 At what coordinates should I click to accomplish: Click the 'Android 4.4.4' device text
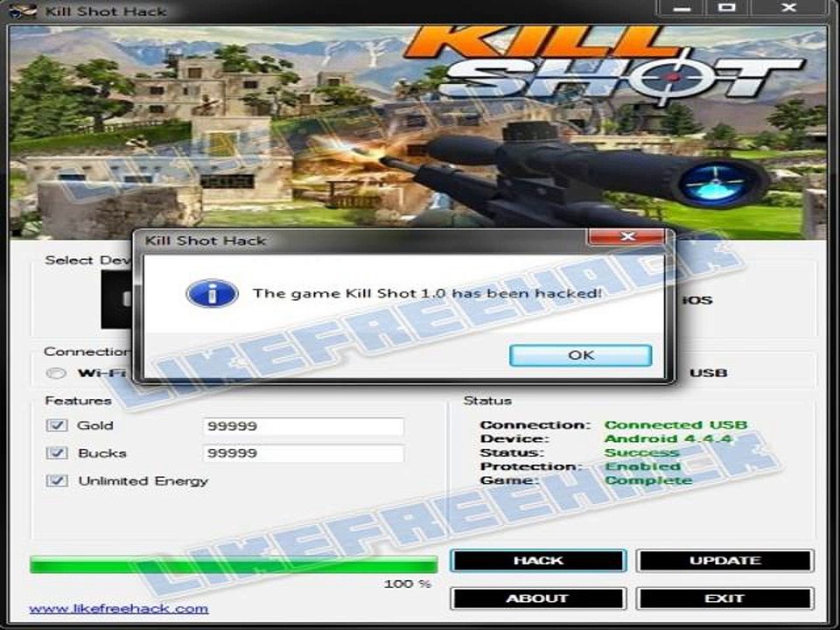(x=668, y=438)
